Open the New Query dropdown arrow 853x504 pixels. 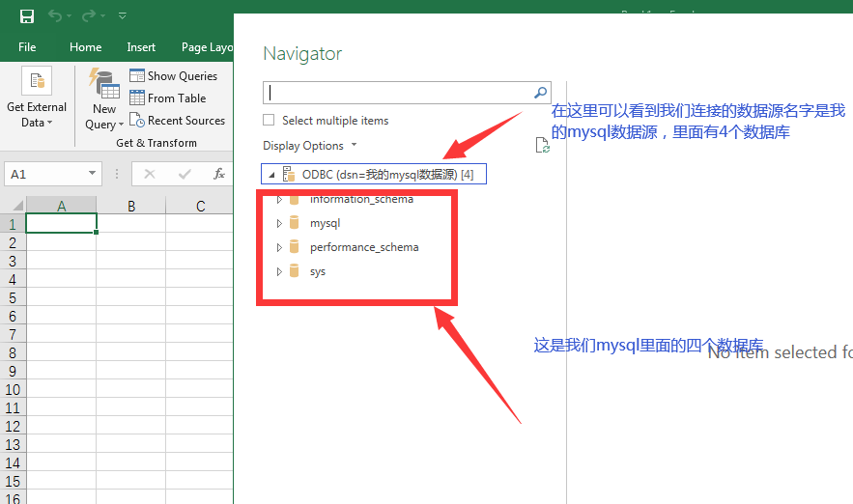point(121,125)
